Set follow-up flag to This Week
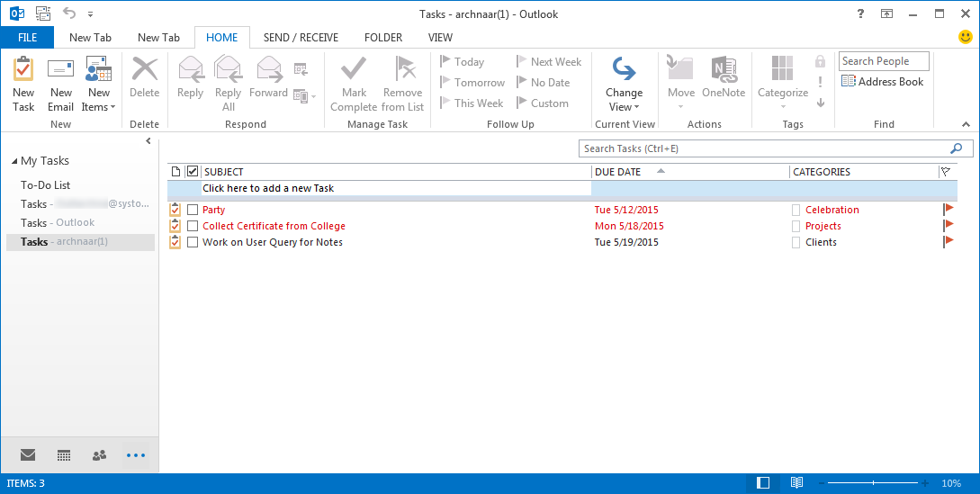Image resolution: width=980 pixels, height=494 pixels. pos(472,103)
